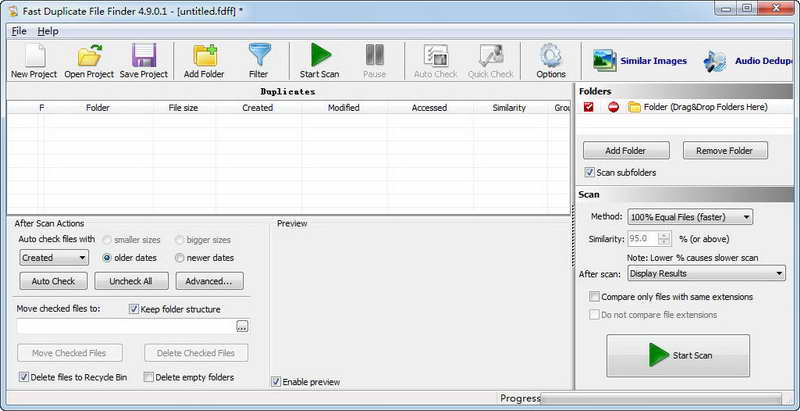
Task: Click the Auto Check button in After Scan Actions
Action: 54,281
